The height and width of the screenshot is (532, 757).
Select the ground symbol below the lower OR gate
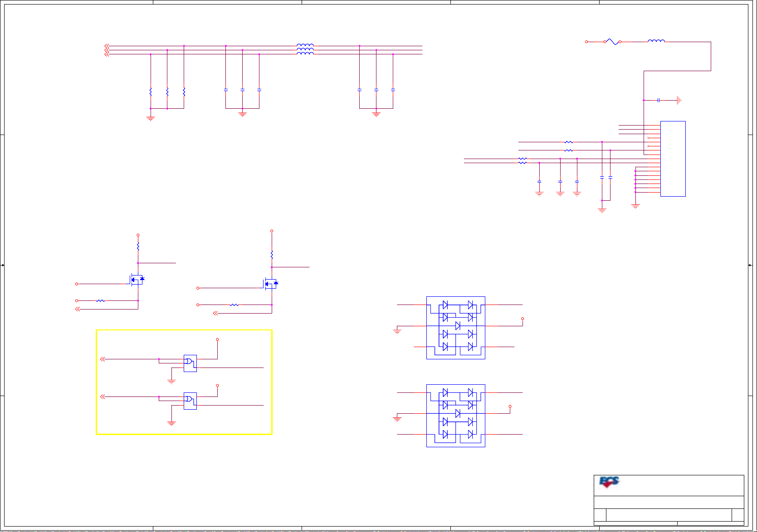coord(171,423)
